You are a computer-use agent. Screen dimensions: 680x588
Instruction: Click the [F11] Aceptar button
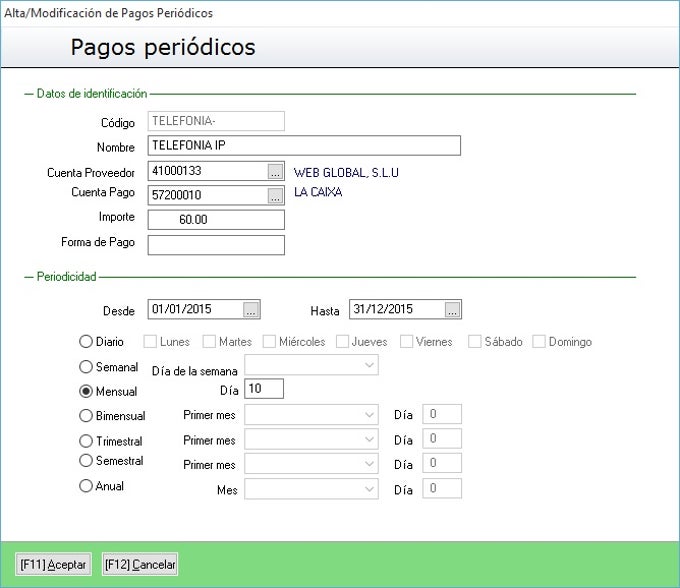[x=53, y=565]
